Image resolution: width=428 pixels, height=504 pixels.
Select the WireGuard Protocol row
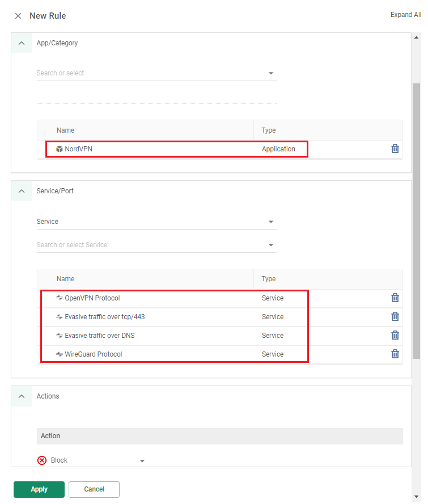220,354
